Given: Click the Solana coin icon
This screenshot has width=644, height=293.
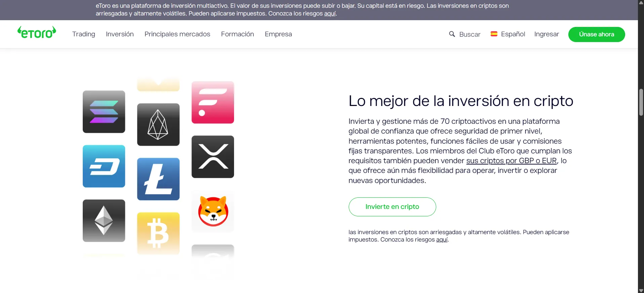Looking at the screenshot, I should pos(104,112).
